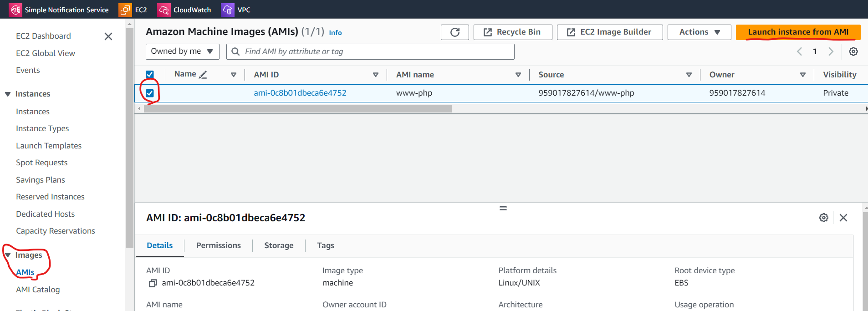Sort by the Name column arrow
The height and width of the screenshot is (311, 868).
(x=234, y=75)
